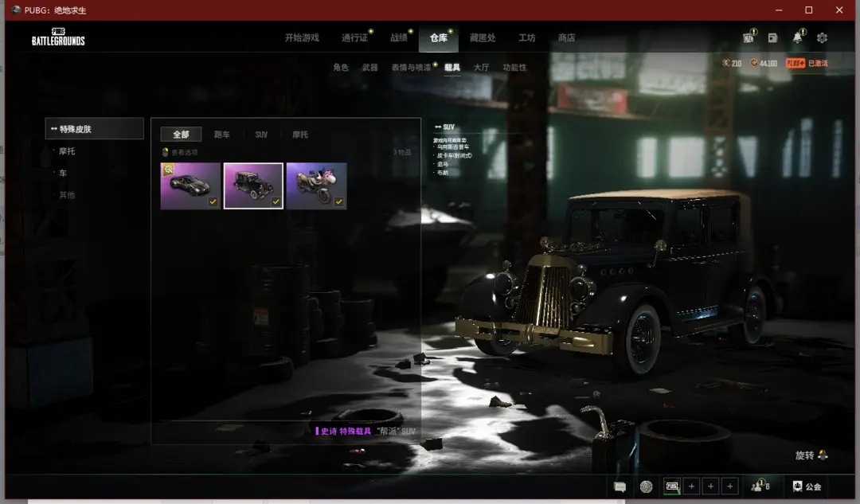
Task: Open the friends list icon showing 6
Action: tap(760, 486)
